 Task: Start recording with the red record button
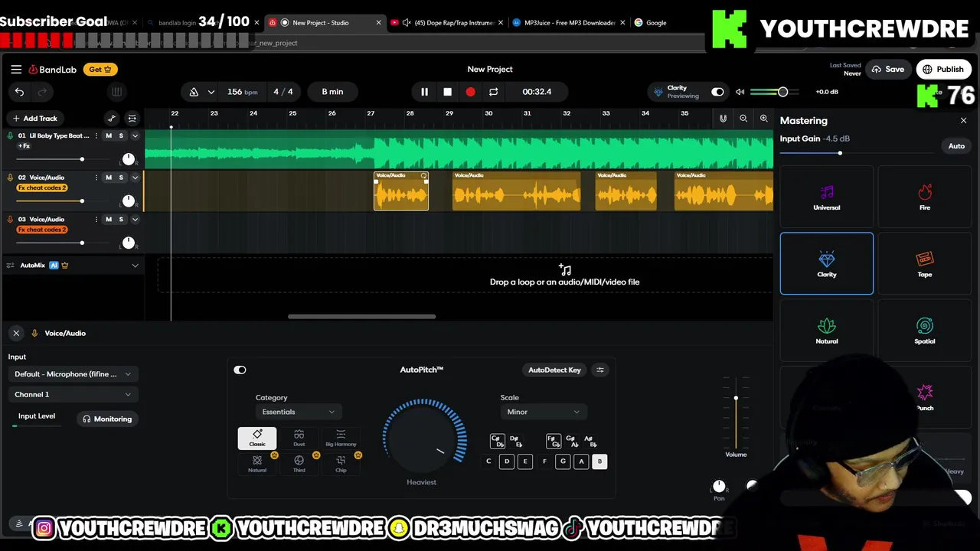[470, 92]
